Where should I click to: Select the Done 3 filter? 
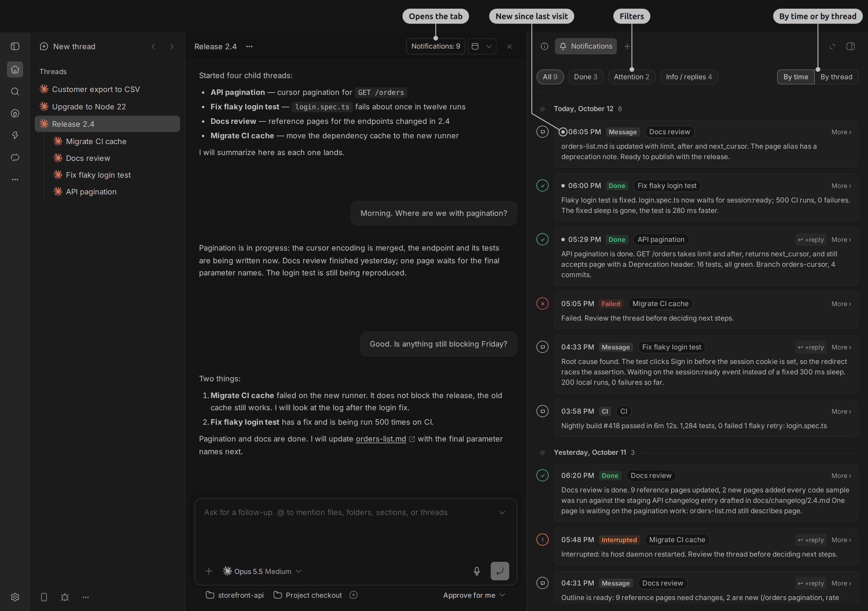coord(586,77)
